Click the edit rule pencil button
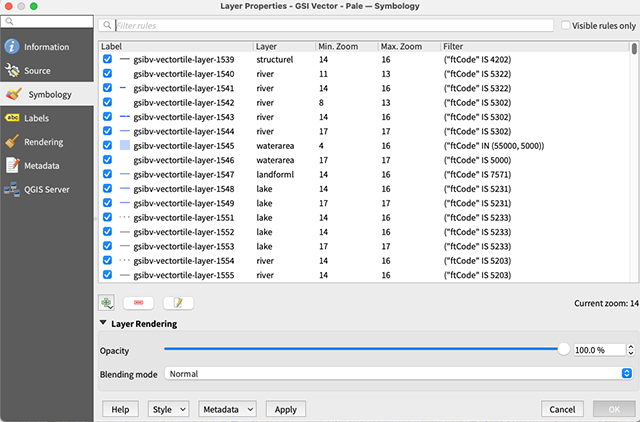This screenshot has height=422, width=640. (178, 303)
